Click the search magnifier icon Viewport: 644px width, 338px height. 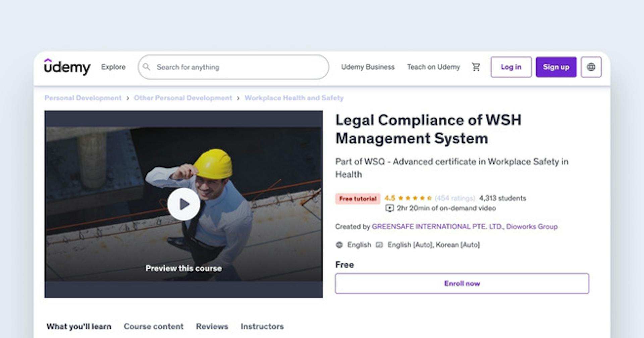tap(147, 67)
